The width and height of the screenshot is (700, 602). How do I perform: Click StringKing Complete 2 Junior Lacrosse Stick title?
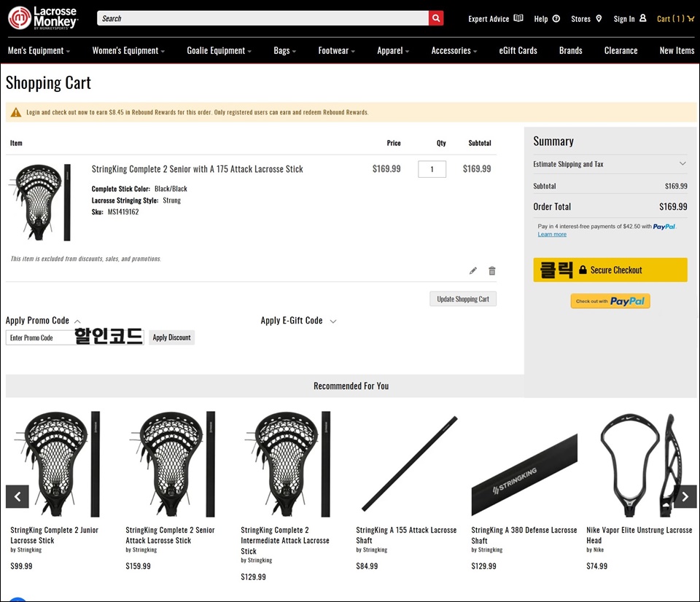(55, 535)
